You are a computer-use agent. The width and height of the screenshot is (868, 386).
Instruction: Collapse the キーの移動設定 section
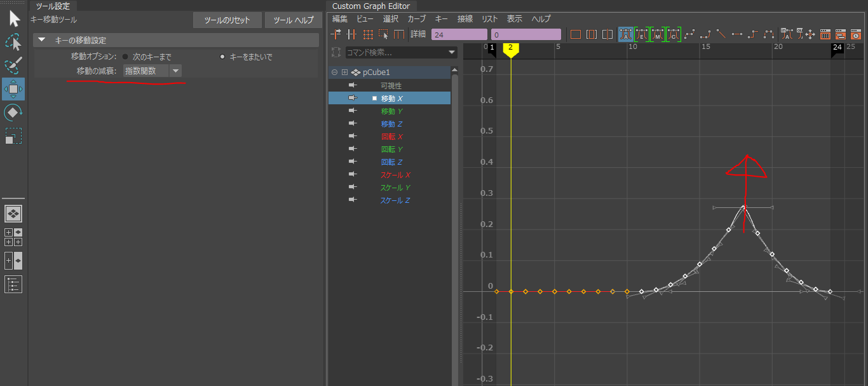click(42, 40)
